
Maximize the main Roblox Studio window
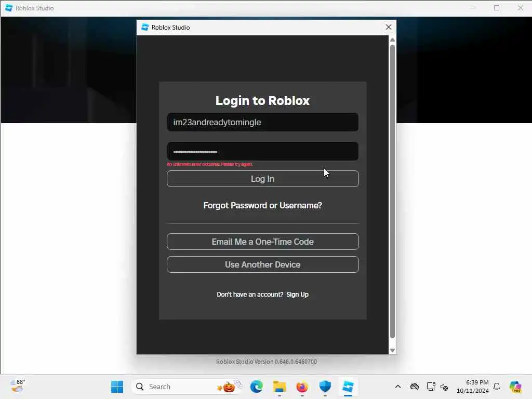(497, 8)
